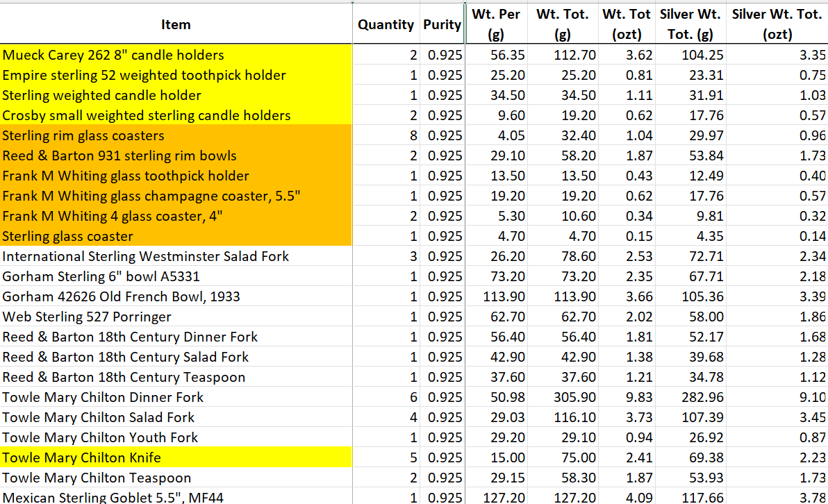The image size is (828, 504).
Task: Select Reed & Barton 931 rim bowls cell
Action: click(176, 156)
